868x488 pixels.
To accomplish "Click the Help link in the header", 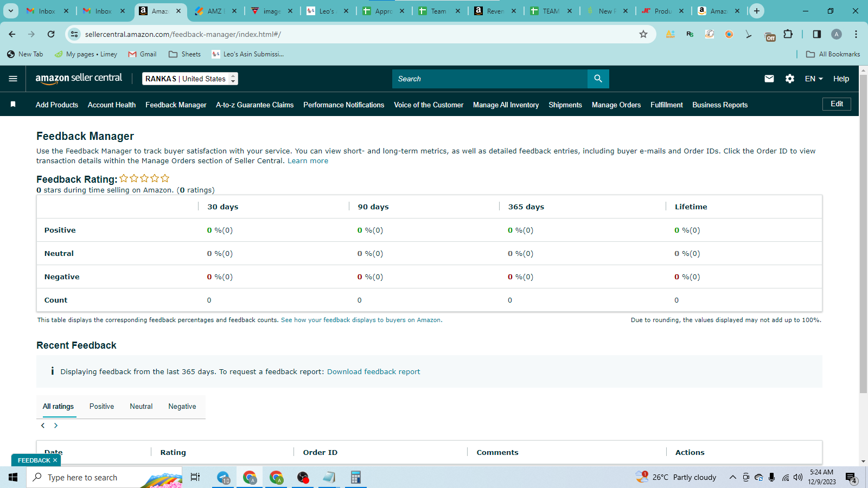I will tap(841, 79).
